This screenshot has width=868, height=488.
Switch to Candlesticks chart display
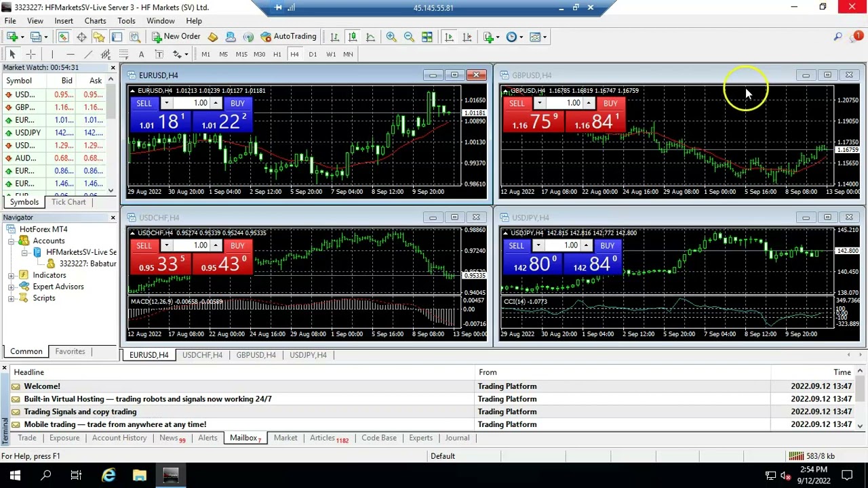[353, 37]
